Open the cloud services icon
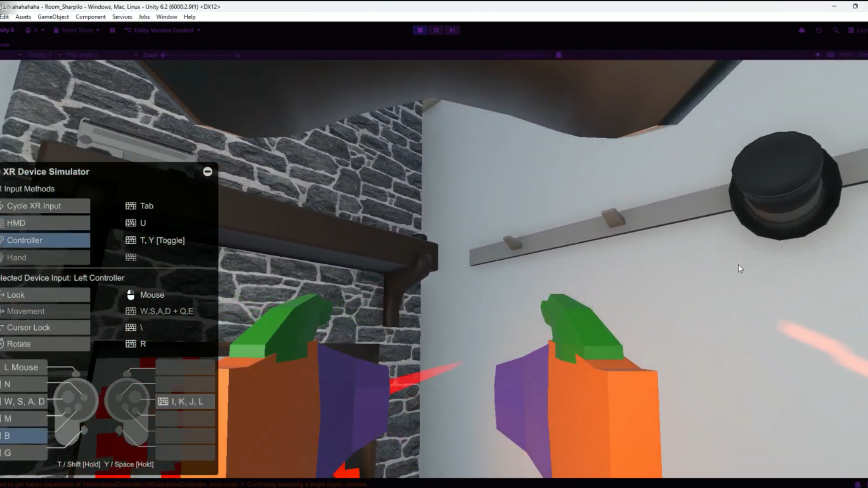Screen dimensions: 868x488 click(x=802, y=30)
